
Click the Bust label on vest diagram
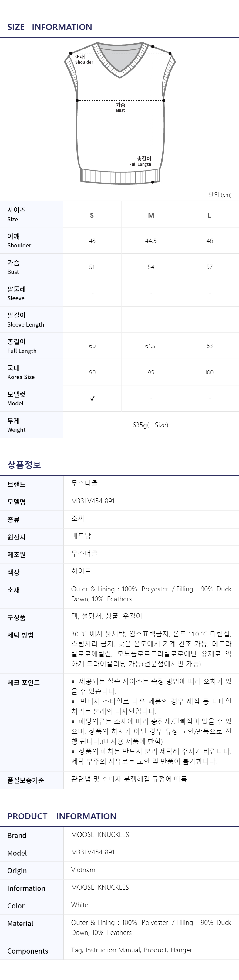pos(121,107)
